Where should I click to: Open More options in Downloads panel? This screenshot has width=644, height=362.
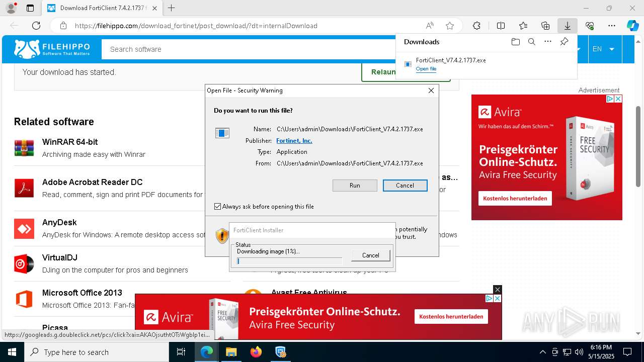pos(548,42)
